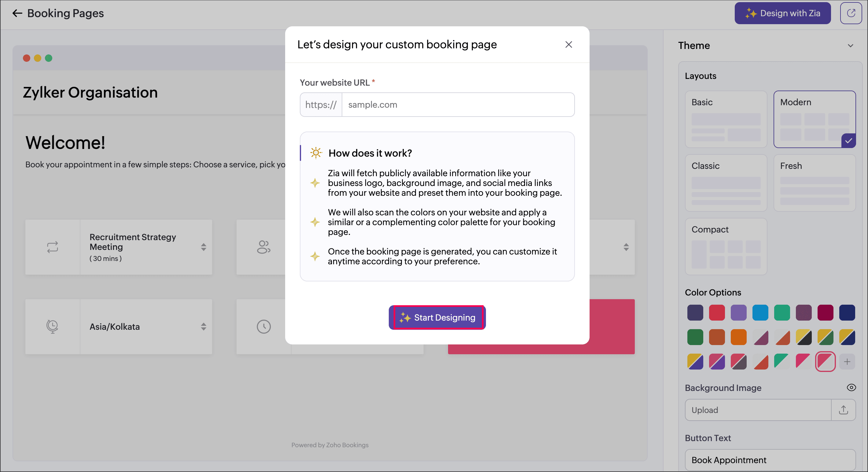Viewport: 868px width, 472px height.
Task: Click the people icon on staff card
Action: point(263,247)
